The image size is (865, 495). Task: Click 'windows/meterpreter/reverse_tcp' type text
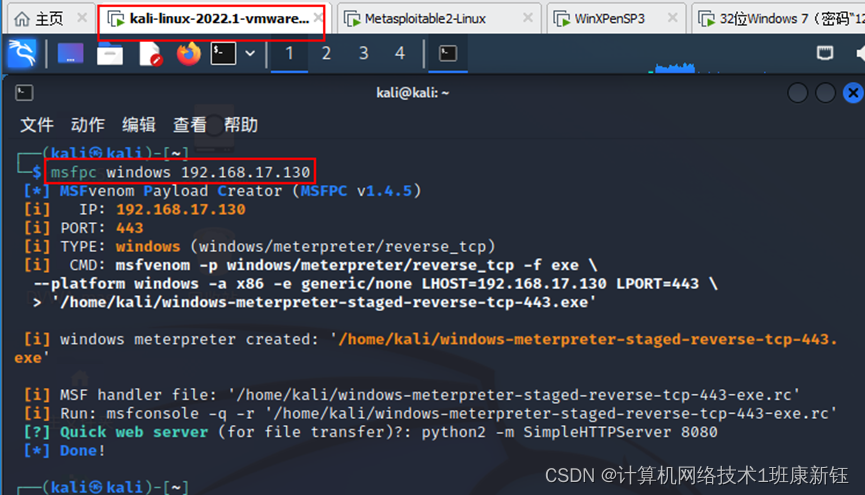tap(343, 247)
